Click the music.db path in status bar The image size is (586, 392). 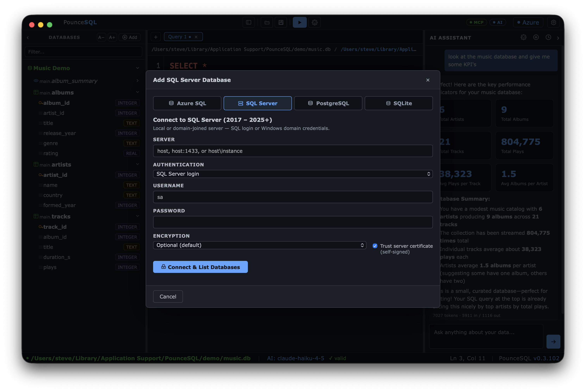coord(141,358)
